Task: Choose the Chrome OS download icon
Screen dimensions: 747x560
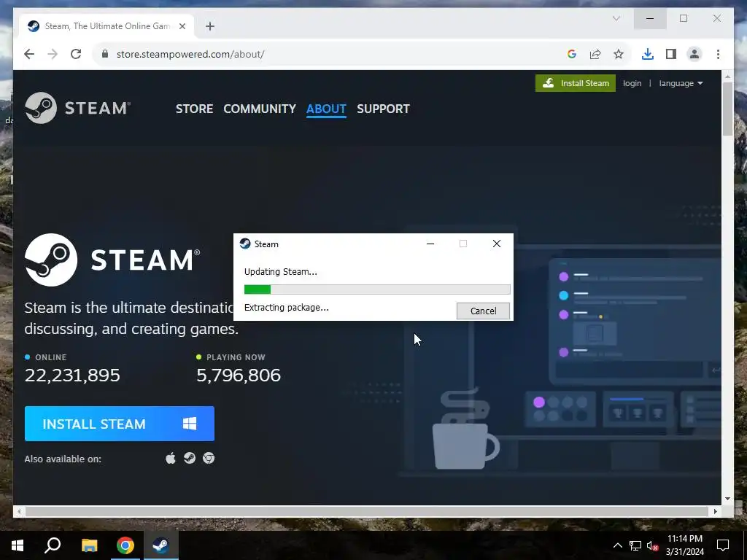Action: 209,459
